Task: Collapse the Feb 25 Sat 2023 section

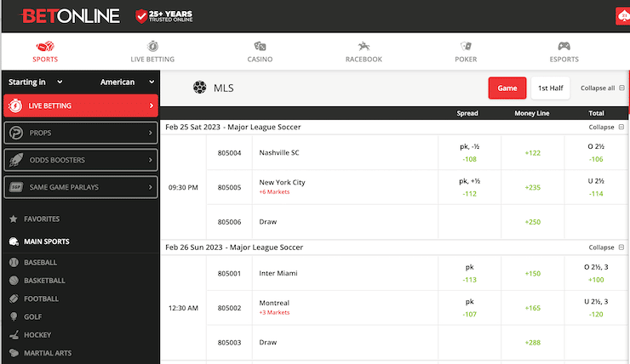Action: [x=606, y=127]
